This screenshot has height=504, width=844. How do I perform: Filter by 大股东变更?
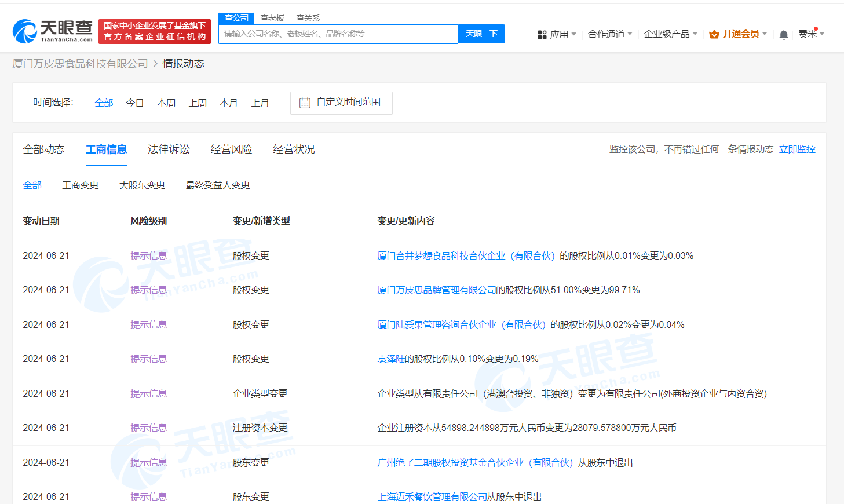click(142, 185)
